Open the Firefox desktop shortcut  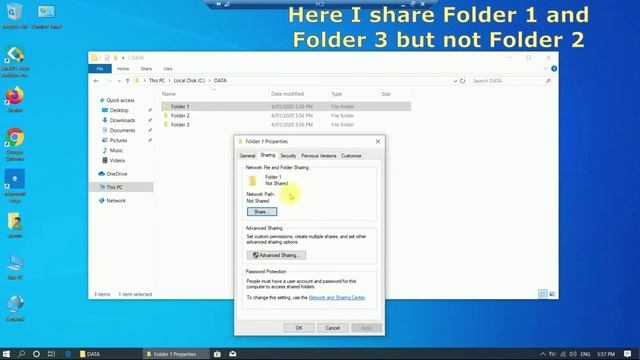pyautogui.click(x=15, y=99)
